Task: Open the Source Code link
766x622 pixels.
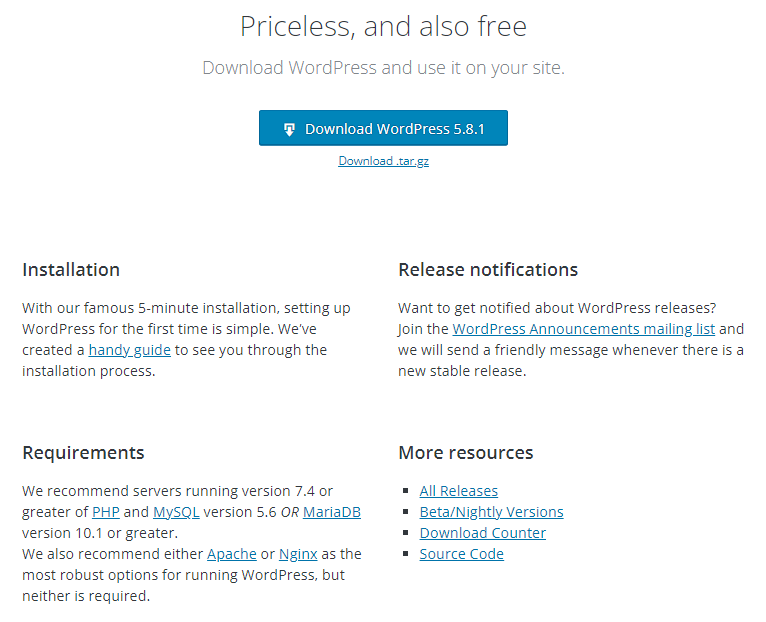Action: [461, 554]
